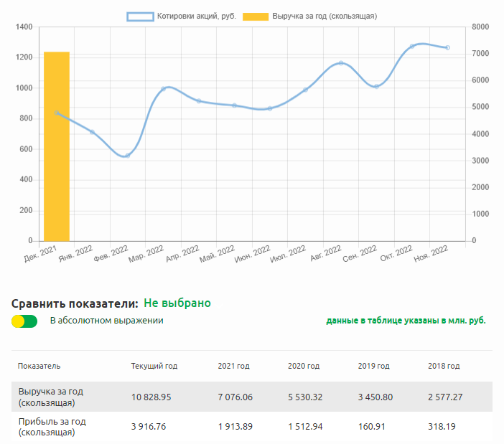This screenshot has width=504, height=444.
Task: Click the 'Показатель' column header
Action: point(39,366)
